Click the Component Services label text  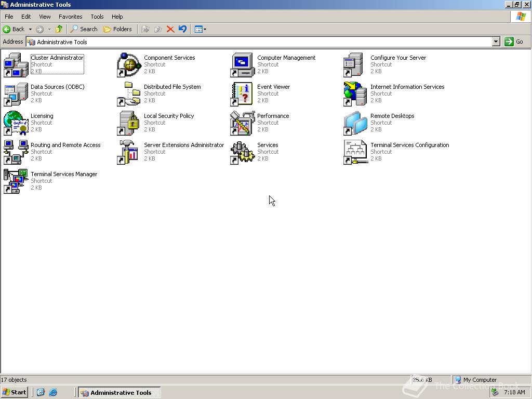click(169, 58)
